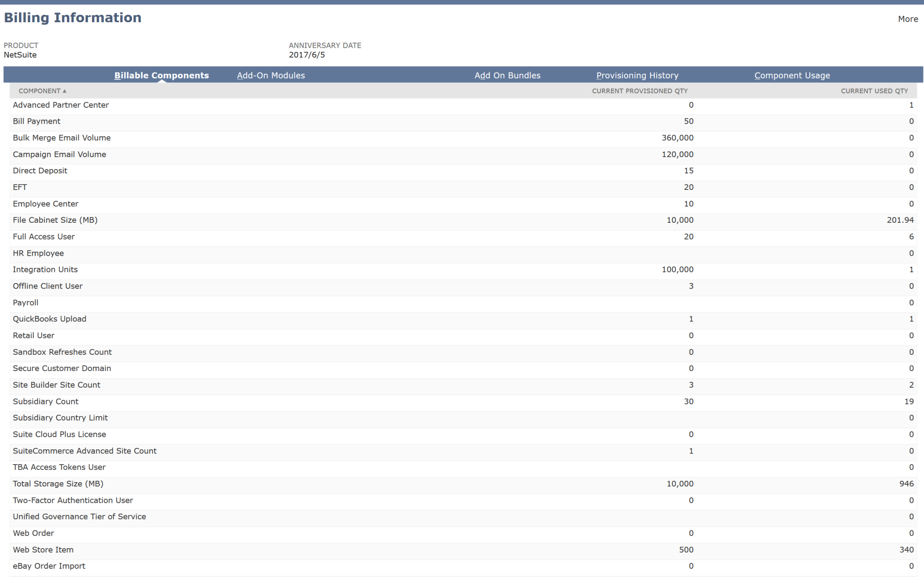Screen dimensions: 924x586
Task: Switch to the Add-On Modules tab
Action: 271,76
